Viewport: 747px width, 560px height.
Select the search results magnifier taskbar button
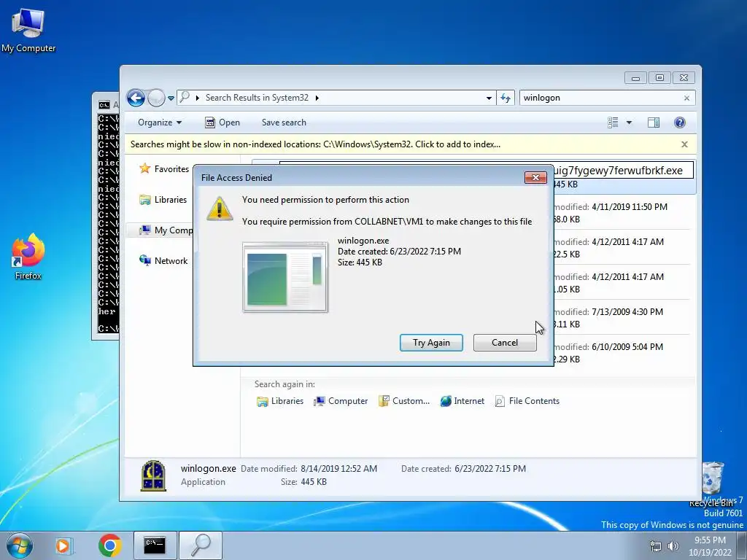[201, 545]
